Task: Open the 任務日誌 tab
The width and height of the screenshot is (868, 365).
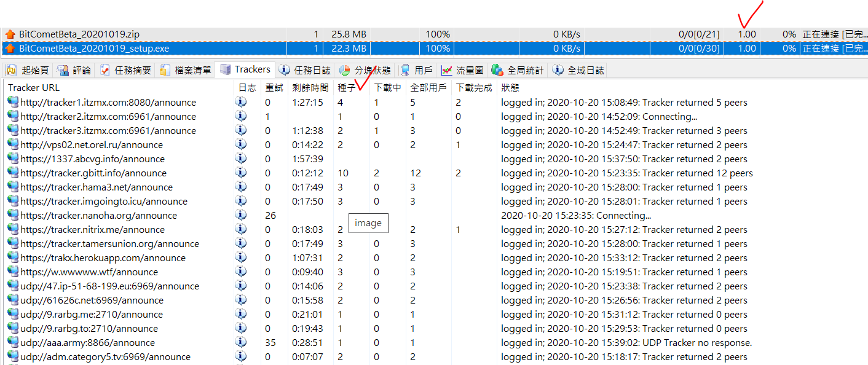Action: (304, 70)
